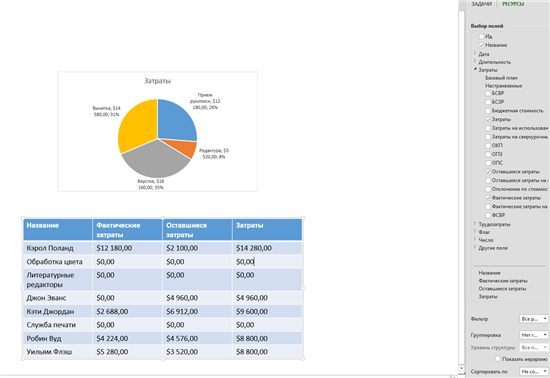Open the Настраиваемые subgroup
This screenshot has height=378, width=550.
(x=503, y=86)
